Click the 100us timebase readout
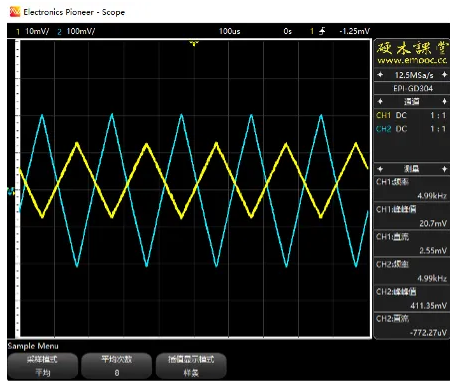The height and width of the screenshot is (387, 456). (229, 31)
